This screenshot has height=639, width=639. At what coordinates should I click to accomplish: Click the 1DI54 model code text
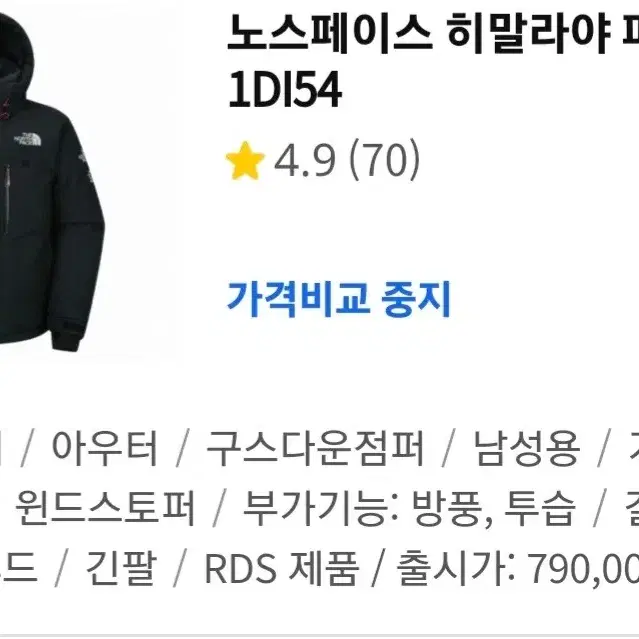coord(285,89)
